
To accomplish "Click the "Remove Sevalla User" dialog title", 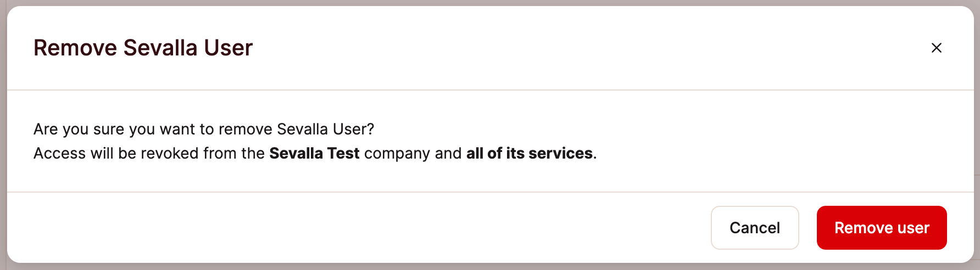I will [143, 48].
